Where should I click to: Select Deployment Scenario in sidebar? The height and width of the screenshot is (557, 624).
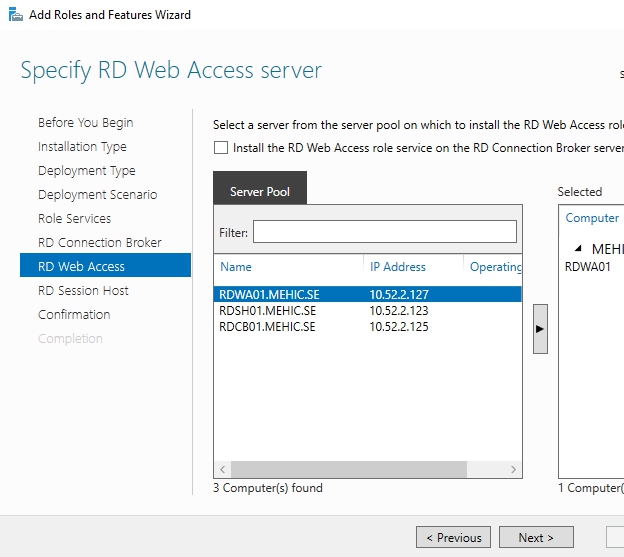97,195
